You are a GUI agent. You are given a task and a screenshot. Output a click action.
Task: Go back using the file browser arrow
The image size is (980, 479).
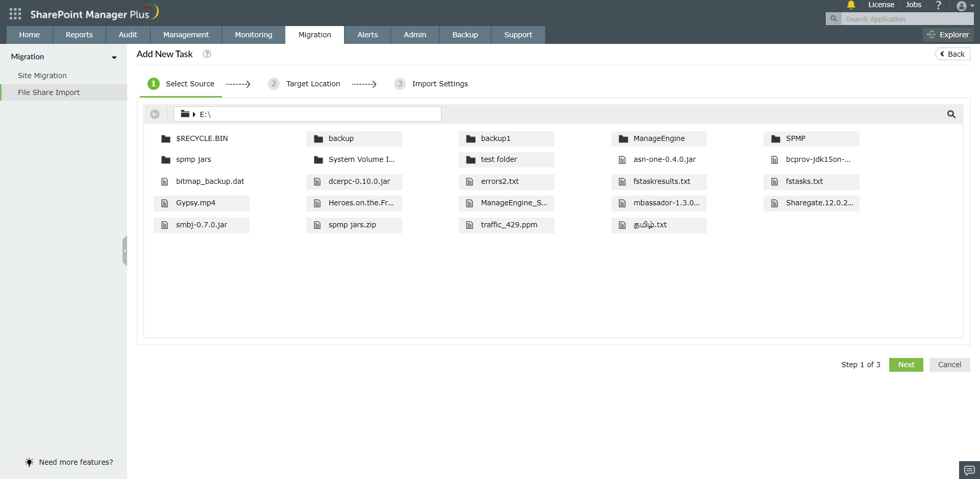(155, 114)
